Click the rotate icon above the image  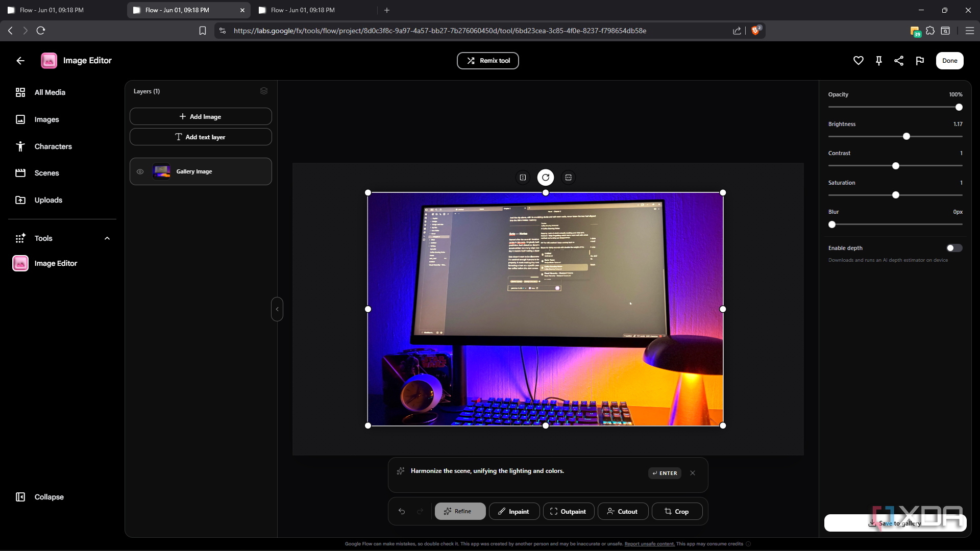coord(546,178)
